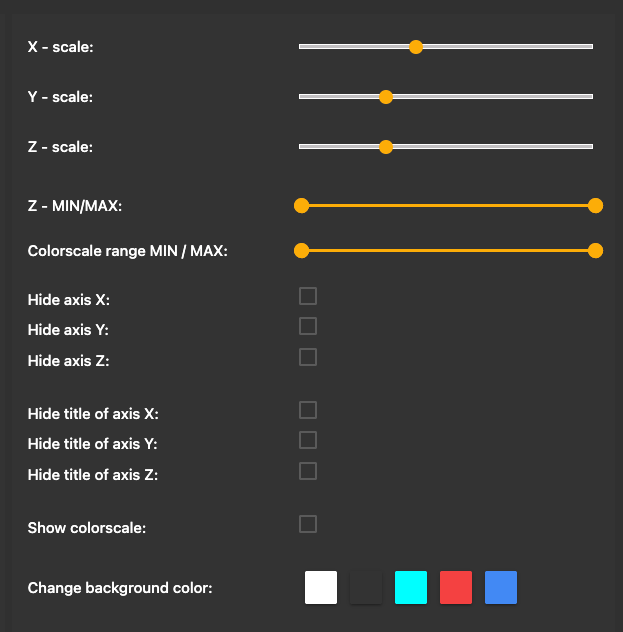Enable the Show colorscale checkbox

tap(308, 524)
